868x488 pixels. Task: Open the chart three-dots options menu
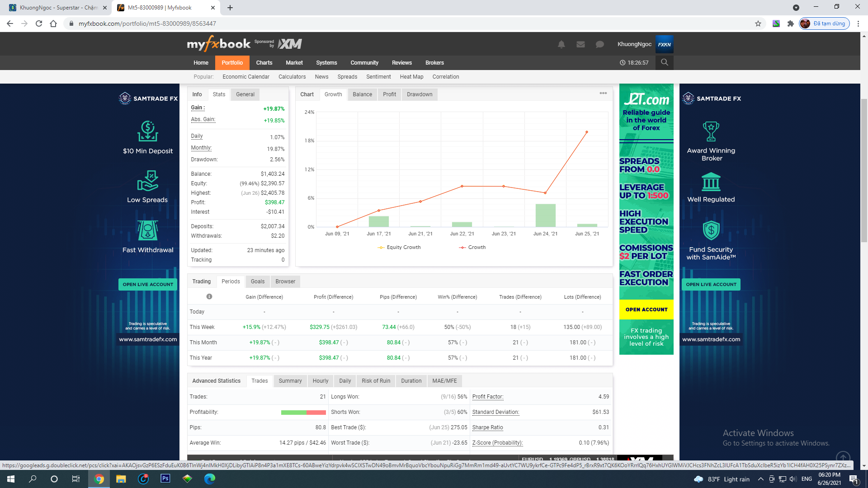point(603,94)
